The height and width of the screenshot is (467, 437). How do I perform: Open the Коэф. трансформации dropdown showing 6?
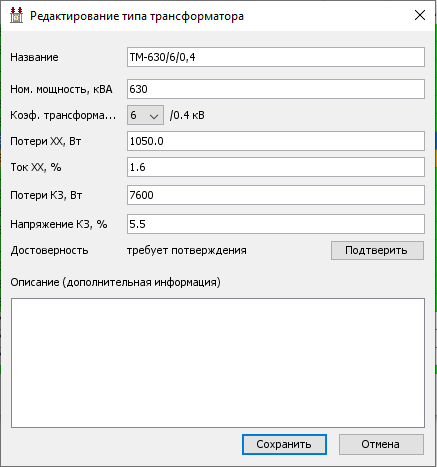tap(145, 115)
